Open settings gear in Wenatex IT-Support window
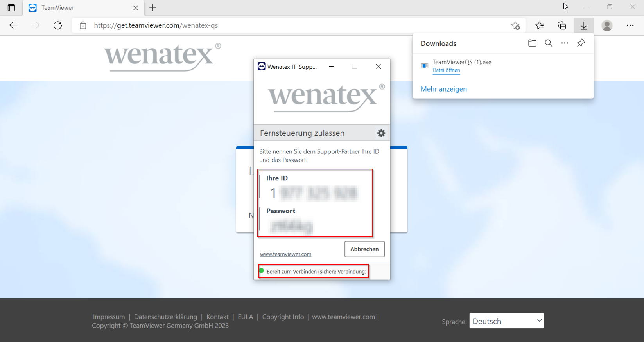Image resolution: width=644 pixels, height=342 pixels. tap(381, 133)
